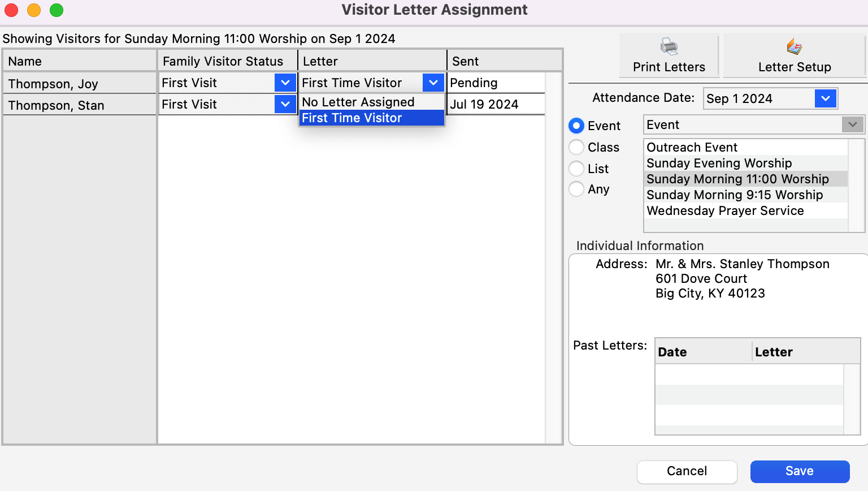This screenshot has width=868, height=491.
Task: Click the Cancel button
Action: coord(687,471)
